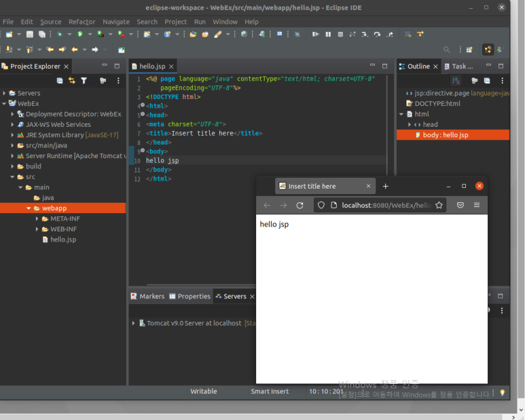Click the Next Annotation down-arrow icon
The height and width of the screenshot is (420, 525).
coord(9,50)
